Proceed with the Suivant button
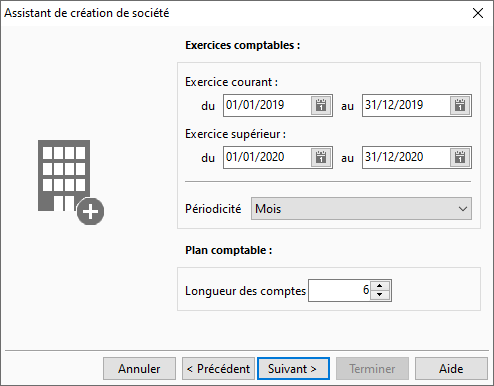494x386 pixels. [293, 369]
